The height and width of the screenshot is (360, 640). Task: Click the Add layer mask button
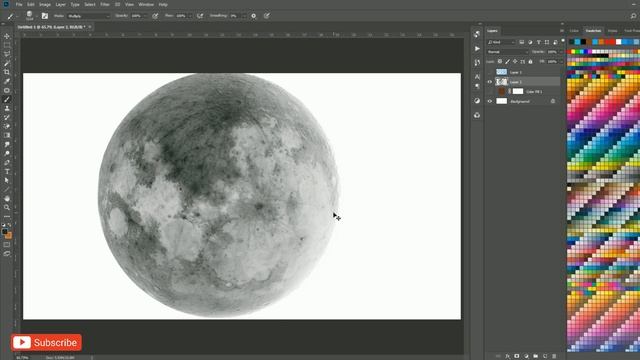[517, 356]
